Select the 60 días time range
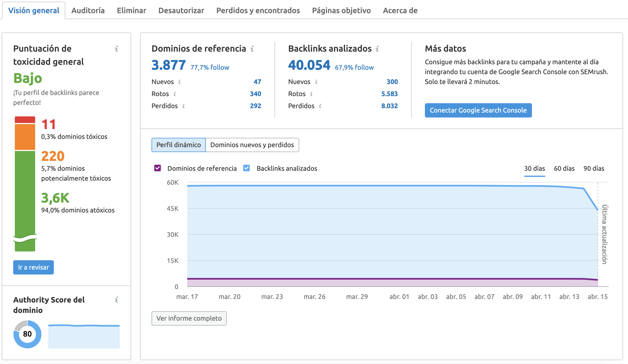Image resolution: width=628 pixels, height=364 pixels. point(564,169)
